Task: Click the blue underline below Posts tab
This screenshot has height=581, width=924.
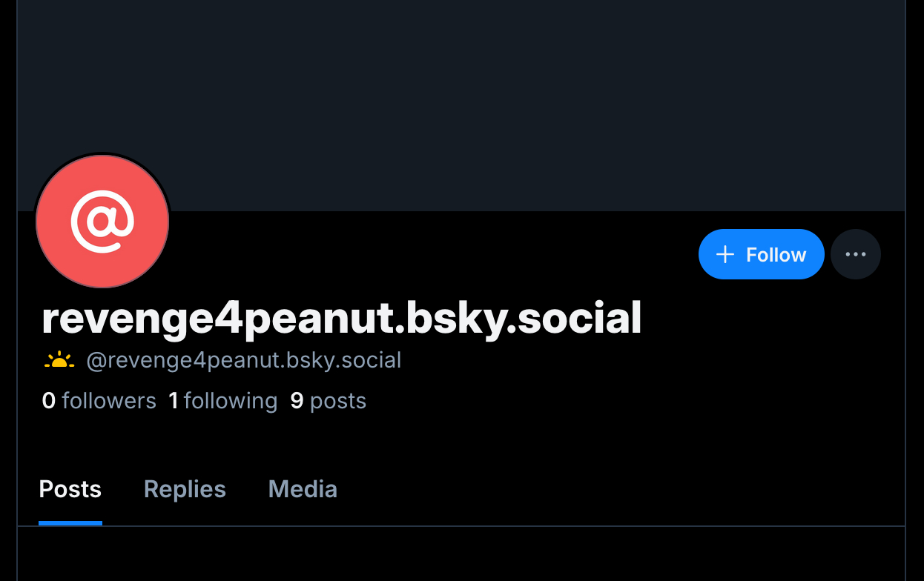Action: tap(70, 523)
